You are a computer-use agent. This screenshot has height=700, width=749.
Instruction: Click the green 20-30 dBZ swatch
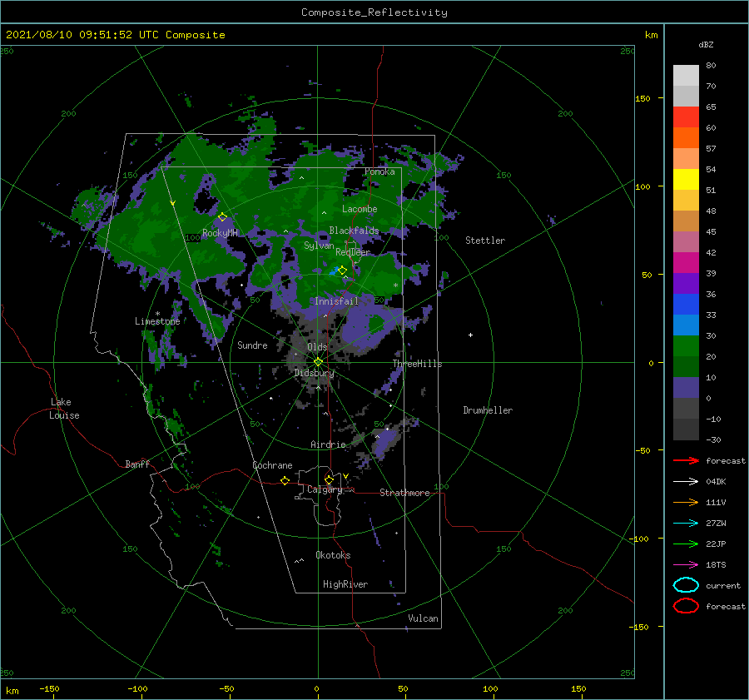click(x=686, y=346)
